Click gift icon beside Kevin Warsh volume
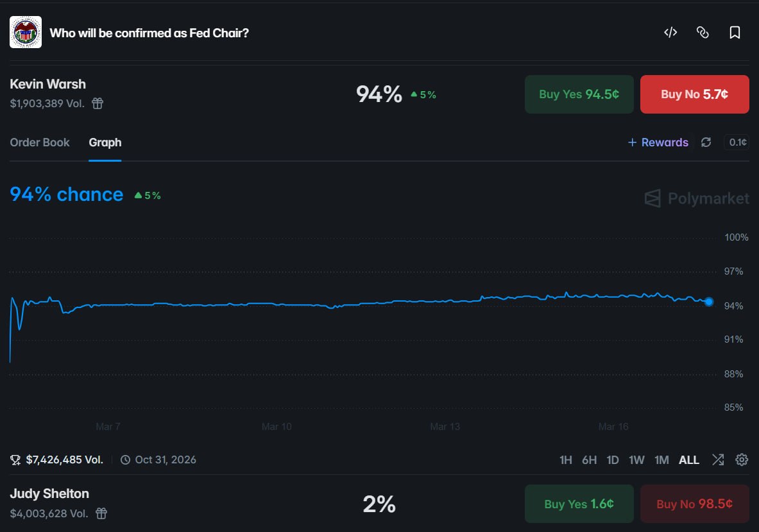The height and width of the screenshot is (532, 759). tap(98, 103)
